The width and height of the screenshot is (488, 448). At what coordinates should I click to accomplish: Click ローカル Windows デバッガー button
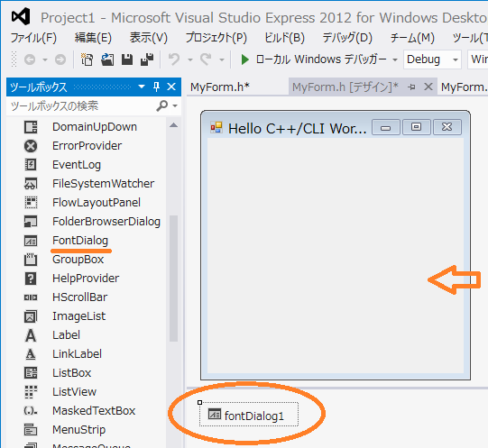tap(314, 59)
